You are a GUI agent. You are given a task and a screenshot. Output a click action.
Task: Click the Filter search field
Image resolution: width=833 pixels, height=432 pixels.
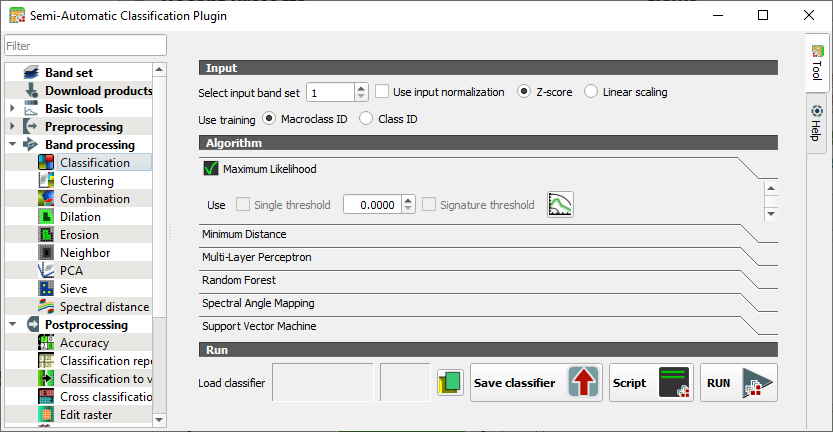(x=85, y=46)
